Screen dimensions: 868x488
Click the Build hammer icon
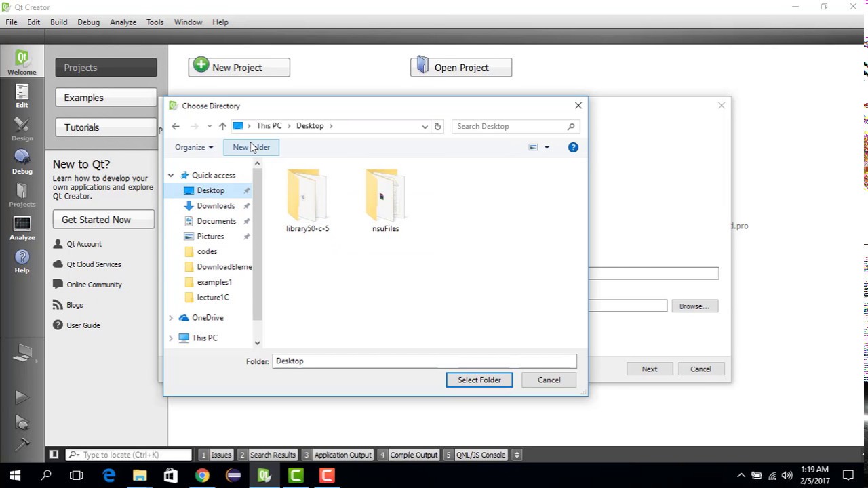point(22,445)
